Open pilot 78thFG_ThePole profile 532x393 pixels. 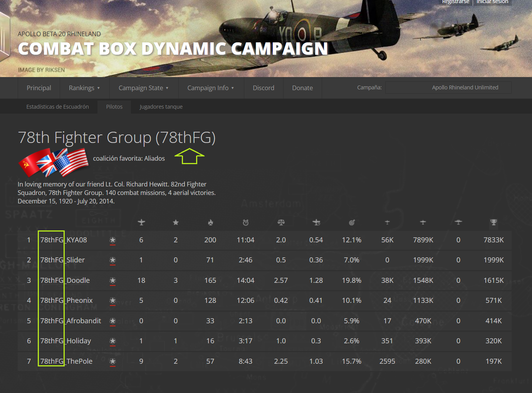point(66,361)
